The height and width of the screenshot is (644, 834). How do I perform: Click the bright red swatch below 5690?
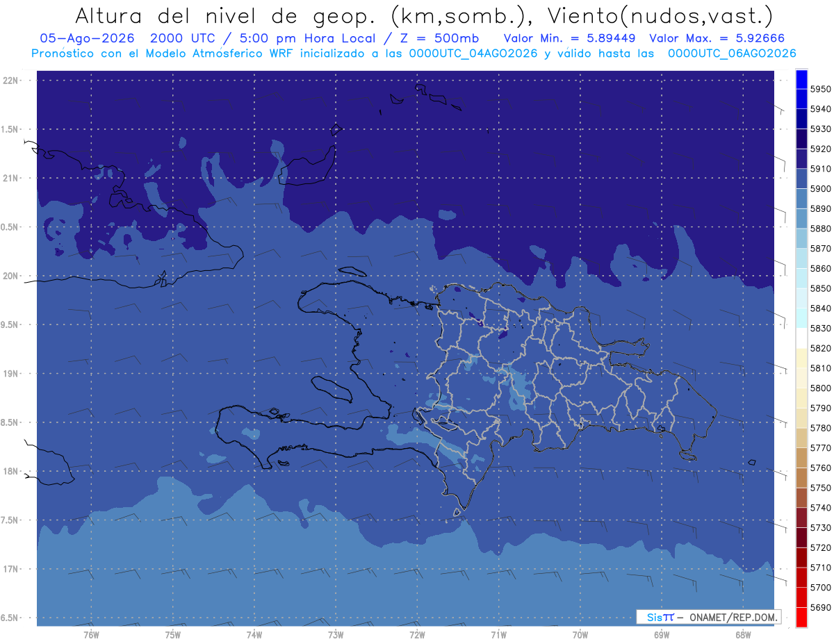pos(801,617)
